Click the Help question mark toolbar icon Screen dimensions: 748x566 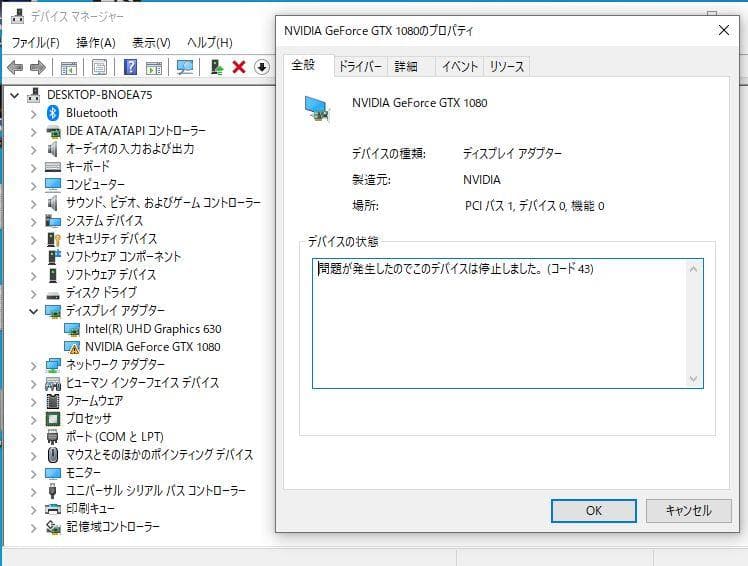tap(130, 67)
